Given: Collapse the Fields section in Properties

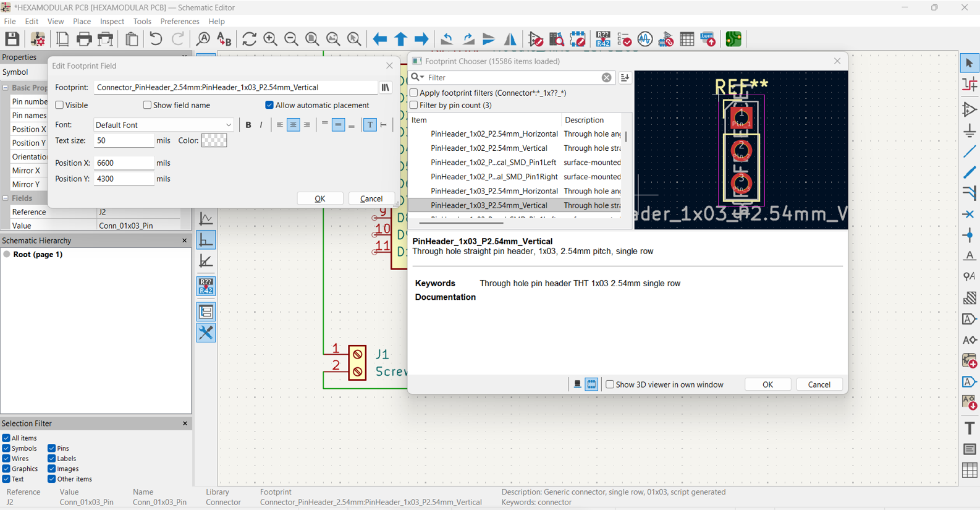Looking at the screenshot, I should click(6, 198).
